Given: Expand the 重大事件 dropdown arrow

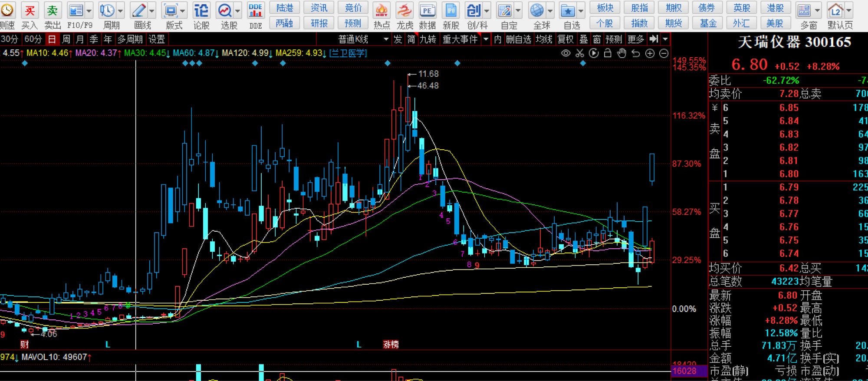Looking at the screenshot, I should click(x=486, y=39).
